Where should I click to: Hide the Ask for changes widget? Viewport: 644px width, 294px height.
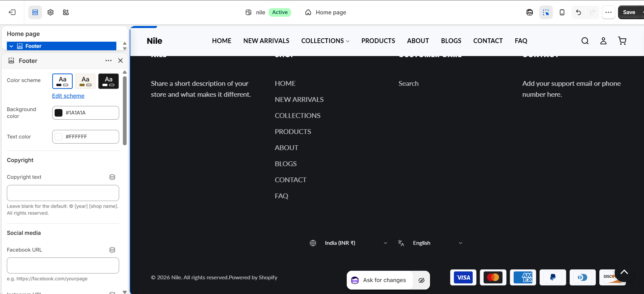pos(421,280)
